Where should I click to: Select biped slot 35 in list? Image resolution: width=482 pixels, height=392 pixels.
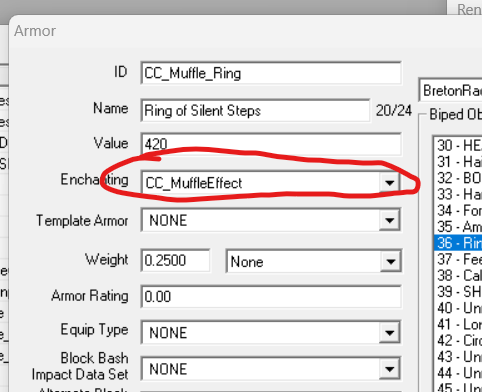point(458,227)
